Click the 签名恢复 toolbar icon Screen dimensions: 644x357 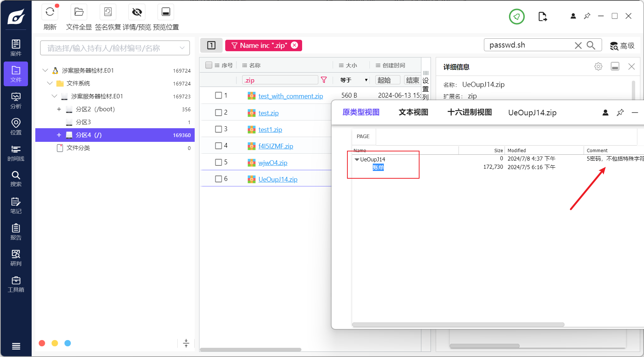pyautogui.click(x=108, y=12)
